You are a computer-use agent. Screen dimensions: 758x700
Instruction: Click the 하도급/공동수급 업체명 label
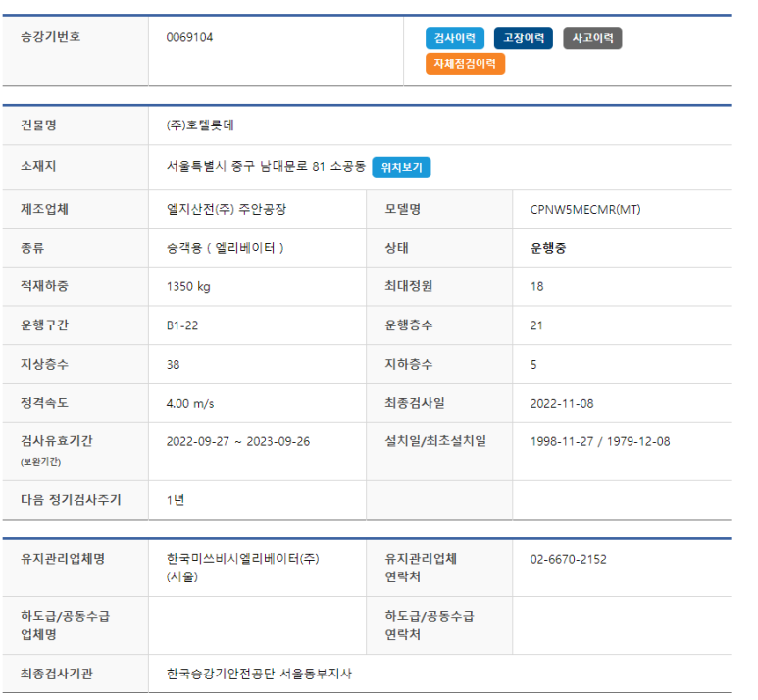pyautogui.click(x=65, y=625)
